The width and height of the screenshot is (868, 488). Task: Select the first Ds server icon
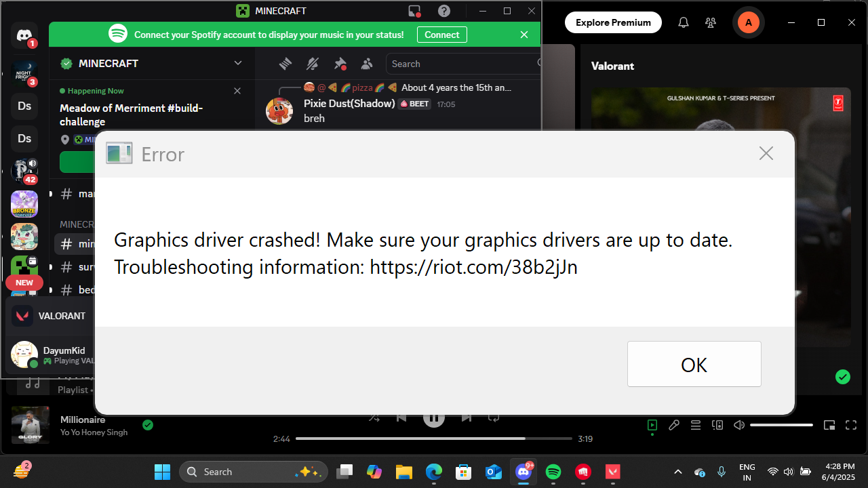coord(24,106)
